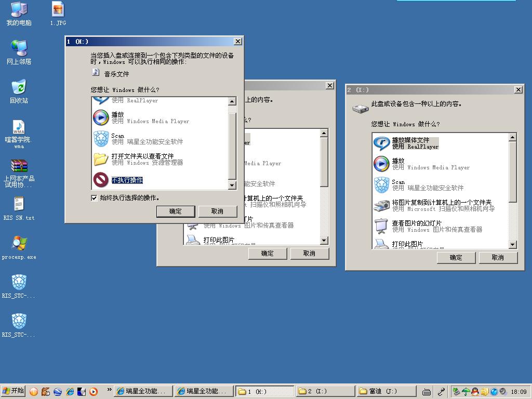This screenshot has height=399, width=532.
Task: Open the 开始 Start menu
Action: [13, 391]
